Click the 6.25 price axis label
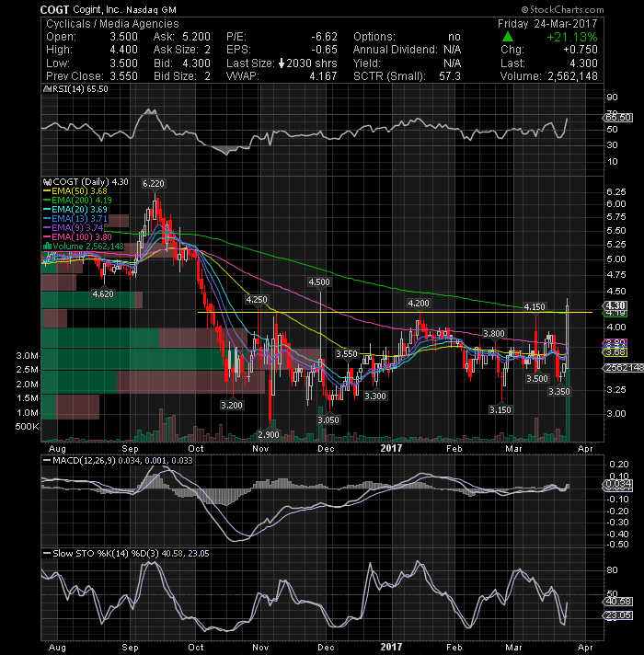644x655 pixels. click(x=616, y=191)
